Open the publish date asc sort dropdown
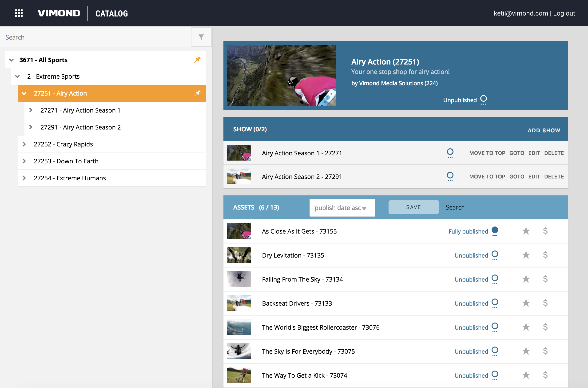This screenshot has width=588, height=388. click(342, 208)
